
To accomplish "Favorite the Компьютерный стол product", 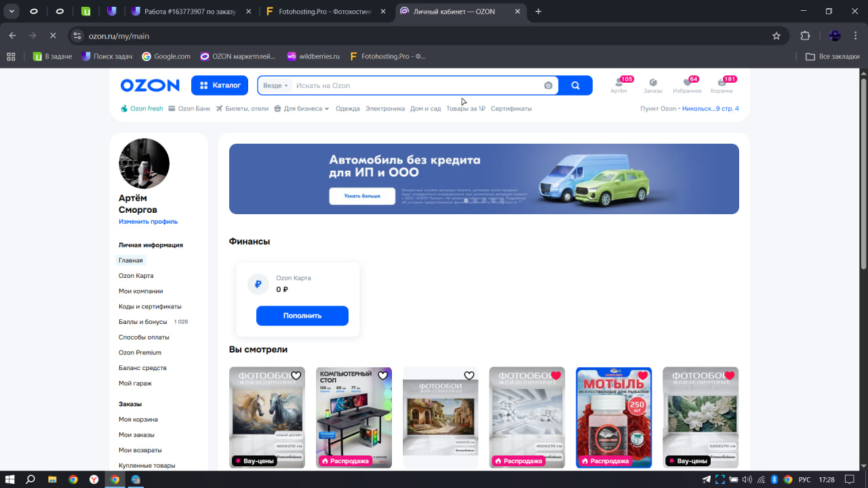I will [x=383, y=375].
